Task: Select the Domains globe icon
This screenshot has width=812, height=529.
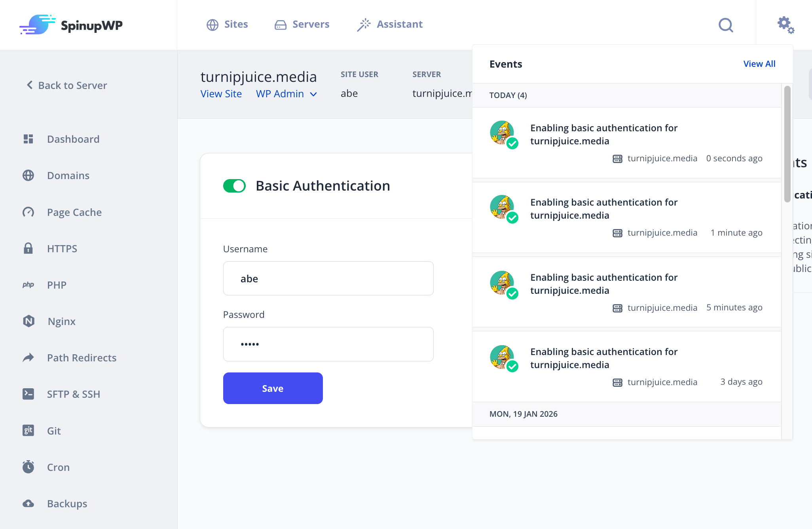Action: pos(28,175)
